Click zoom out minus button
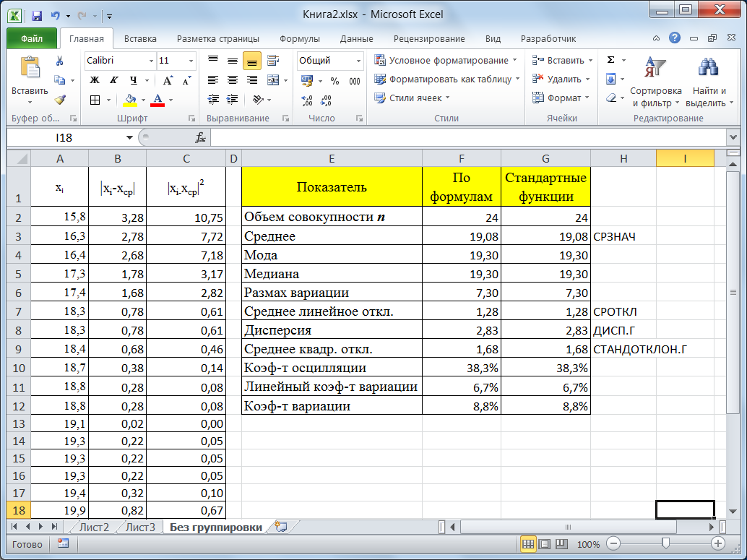This screenshot has width=747, height=560. pos(613,543)
